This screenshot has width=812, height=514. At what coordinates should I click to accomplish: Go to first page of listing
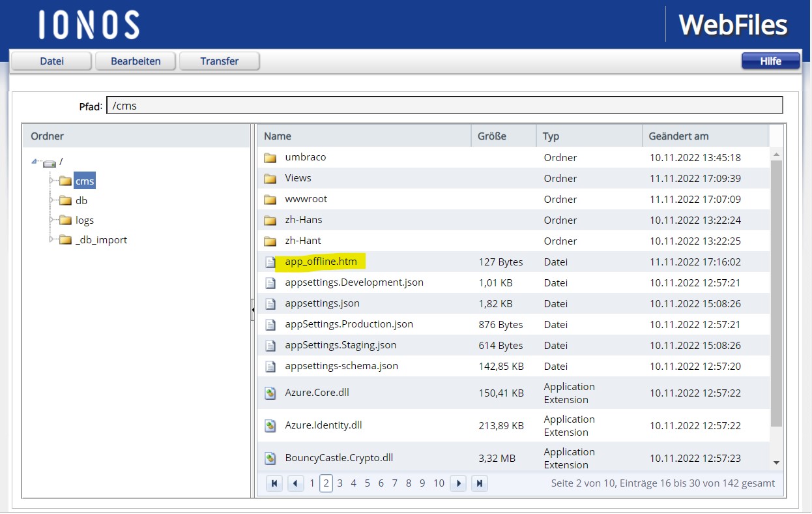(274, 483)
